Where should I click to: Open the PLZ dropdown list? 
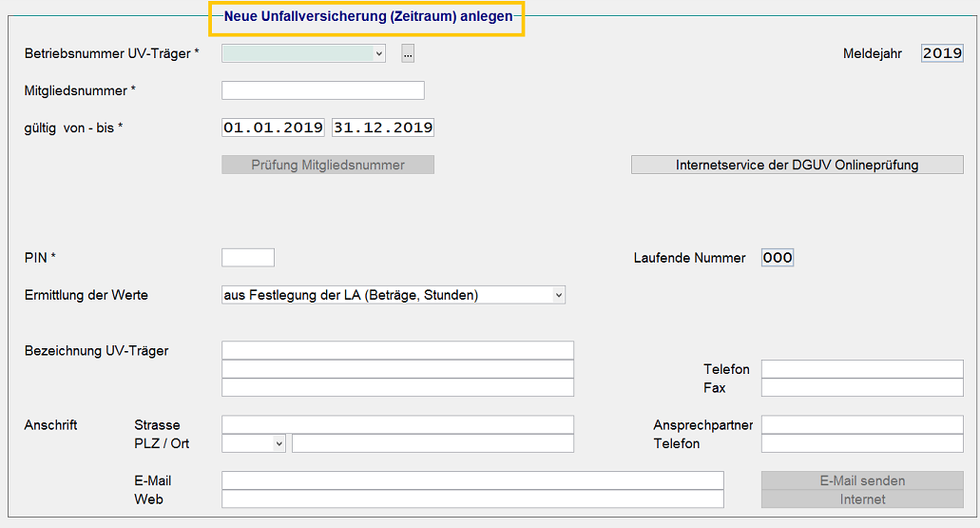[279, 443]
